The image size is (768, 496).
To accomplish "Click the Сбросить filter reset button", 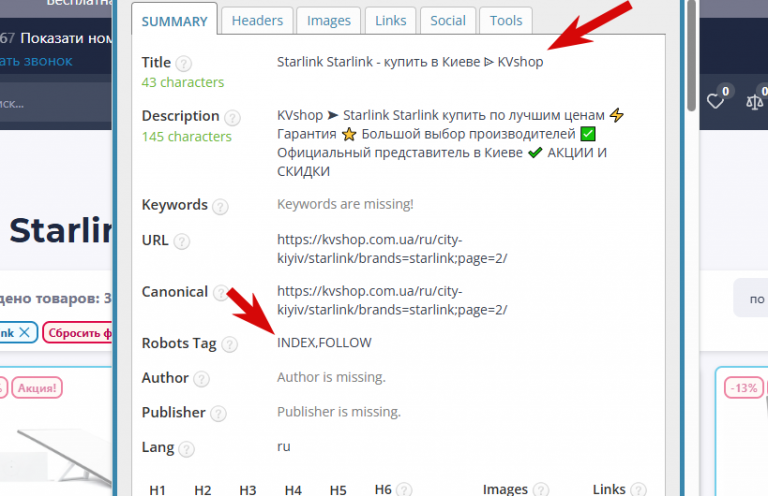I will tap(78, 333).
